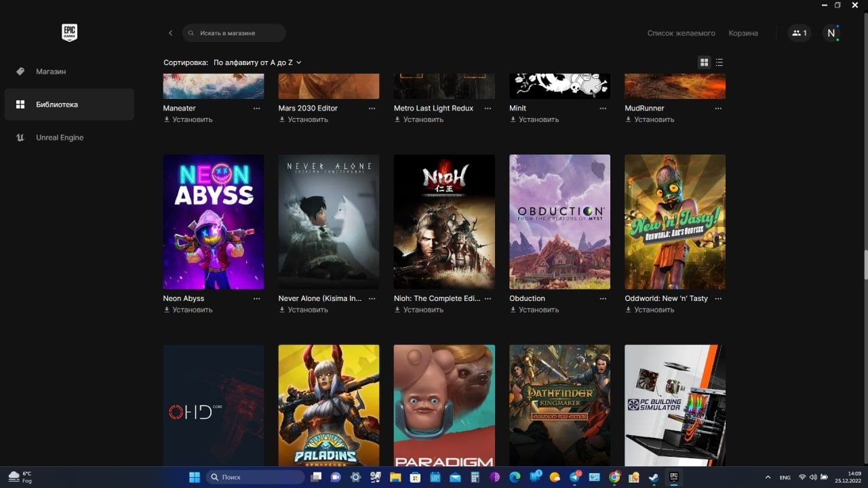
Task: Open Calculator from taskbar
Action: 475,477
